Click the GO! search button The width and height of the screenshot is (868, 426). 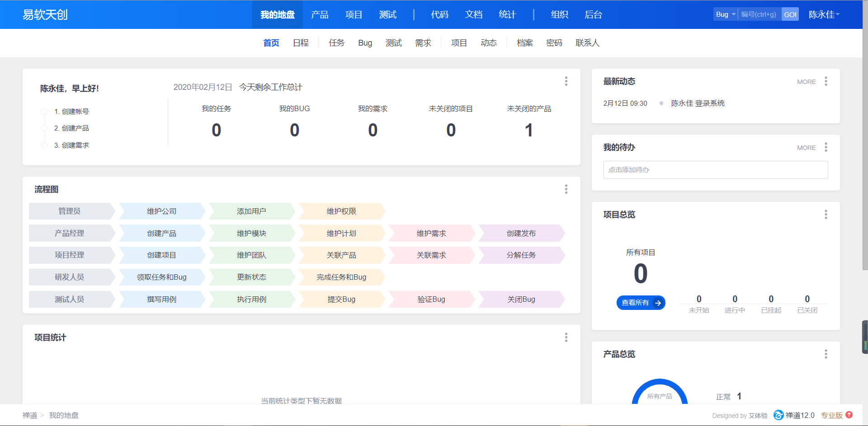(x=790, y=14)
